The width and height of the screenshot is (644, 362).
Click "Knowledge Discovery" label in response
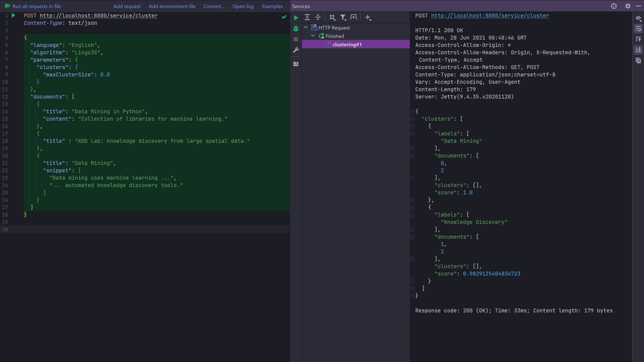pyautogui.click(x=474, y=222)
